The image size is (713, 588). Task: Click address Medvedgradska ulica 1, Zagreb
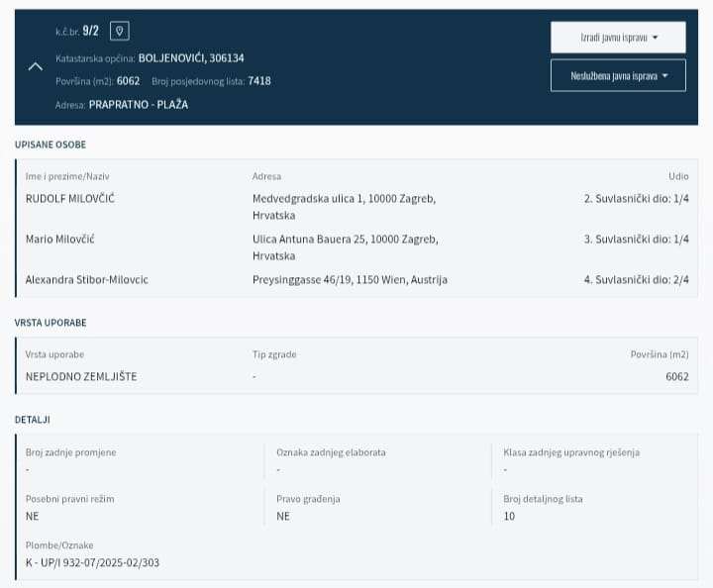pos(345,207)
